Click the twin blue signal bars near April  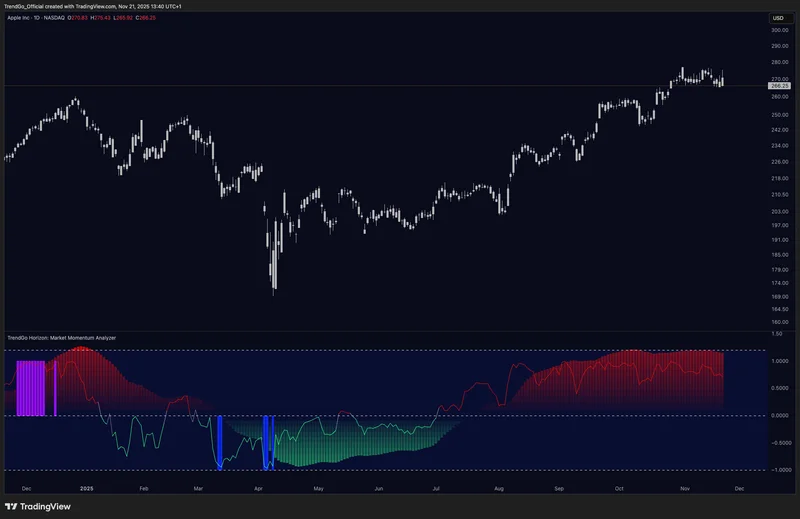pyautogui.click(x=268, y=442)
